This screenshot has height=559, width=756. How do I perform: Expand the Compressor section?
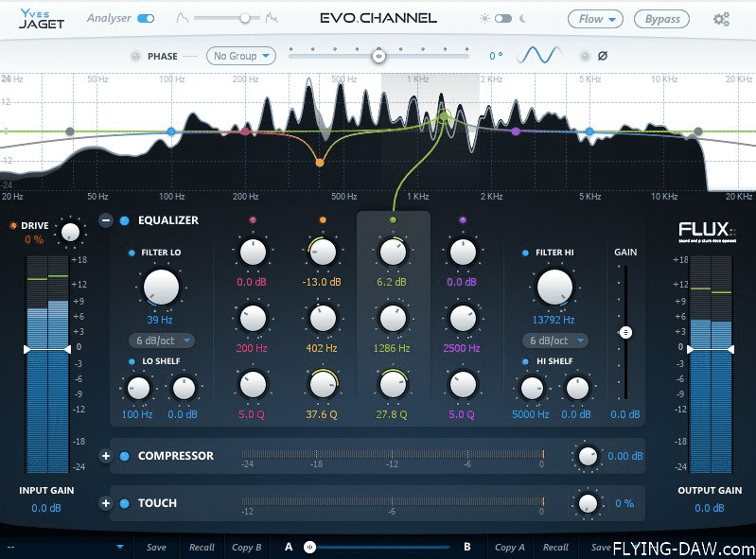tap(106, 456)
